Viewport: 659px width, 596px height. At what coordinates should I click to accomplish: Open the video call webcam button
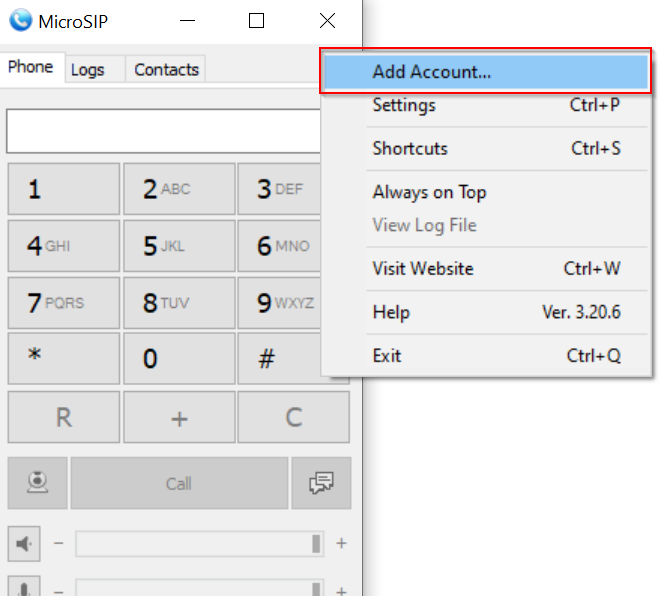pos(37,483)
